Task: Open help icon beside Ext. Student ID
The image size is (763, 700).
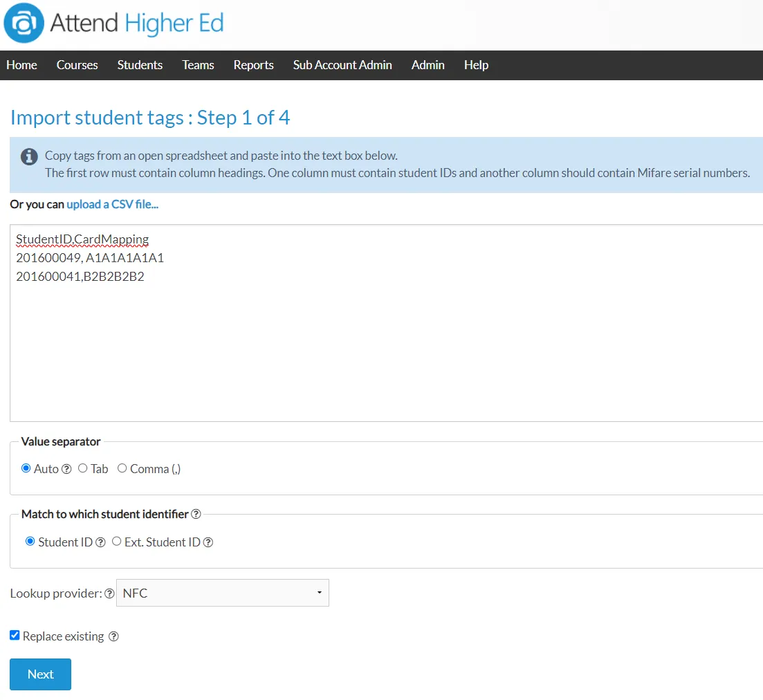Action: point(208,542)
